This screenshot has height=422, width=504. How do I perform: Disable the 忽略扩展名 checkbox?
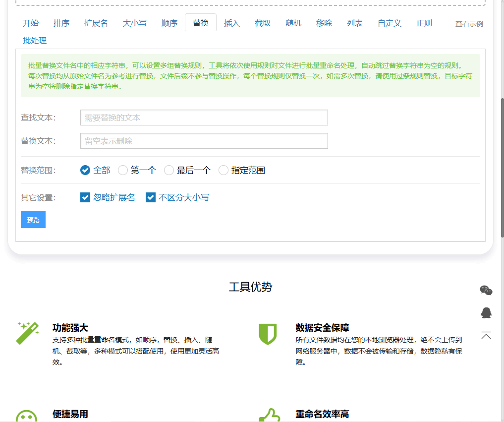pyautogui.click(x=85, y=197)
